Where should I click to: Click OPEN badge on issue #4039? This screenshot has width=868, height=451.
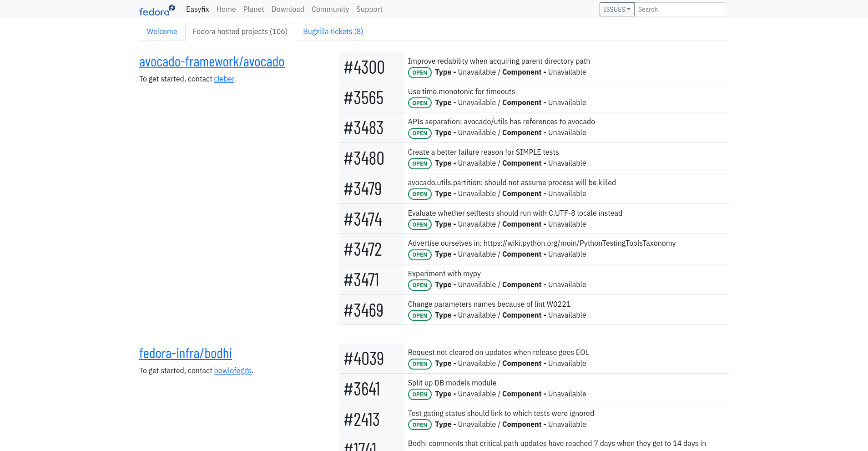click(x=419, y=364)
